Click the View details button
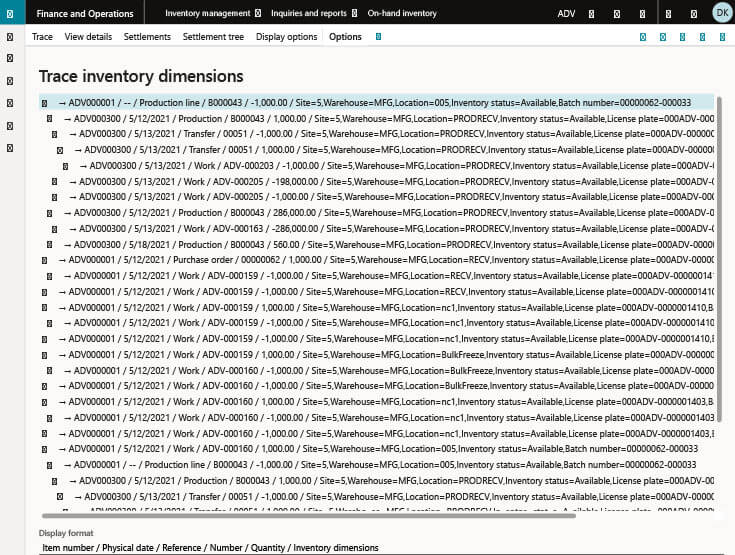This screenshot has height=555, width=735. [x=88, y=37]
